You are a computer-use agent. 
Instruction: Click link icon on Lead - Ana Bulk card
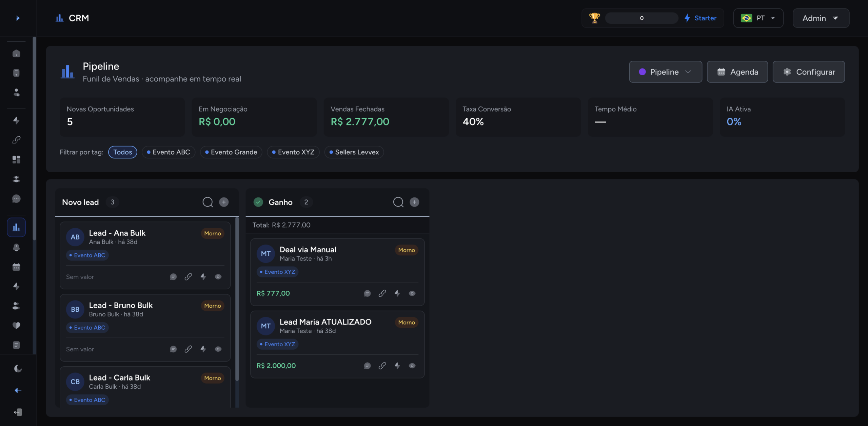tap(188, 277)
